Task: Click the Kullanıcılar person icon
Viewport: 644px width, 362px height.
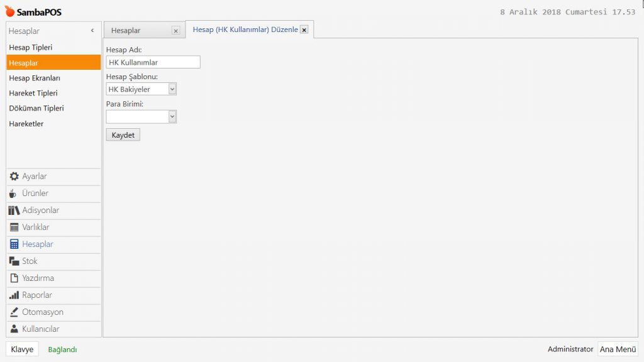Action: click(14, 329)
